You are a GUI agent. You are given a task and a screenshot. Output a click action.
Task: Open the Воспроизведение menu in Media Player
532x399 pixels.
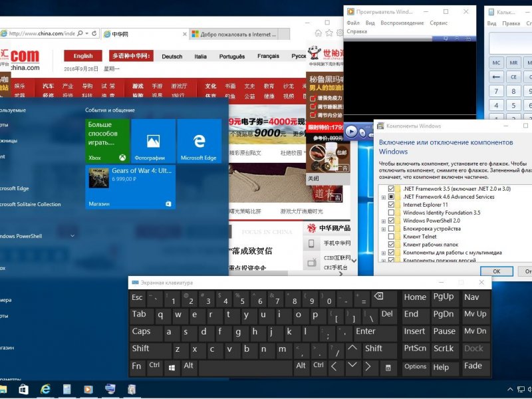pyautogui.click(x=402, y=23)
